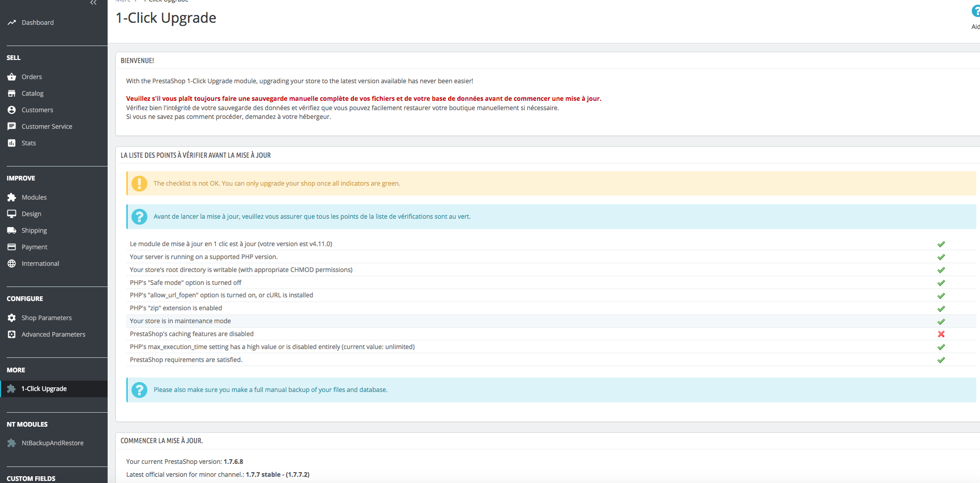
Task: Open the Customers section
Action: click(x=37, y=110)
